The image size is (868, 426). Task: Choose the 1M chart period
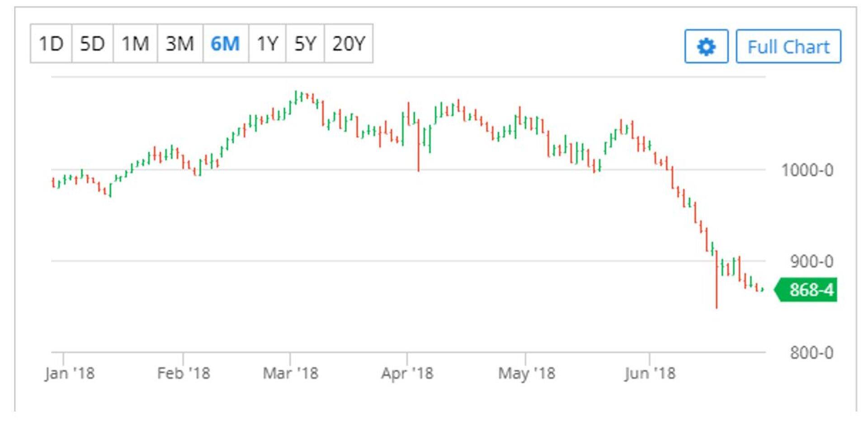click(x=135, y=44)
